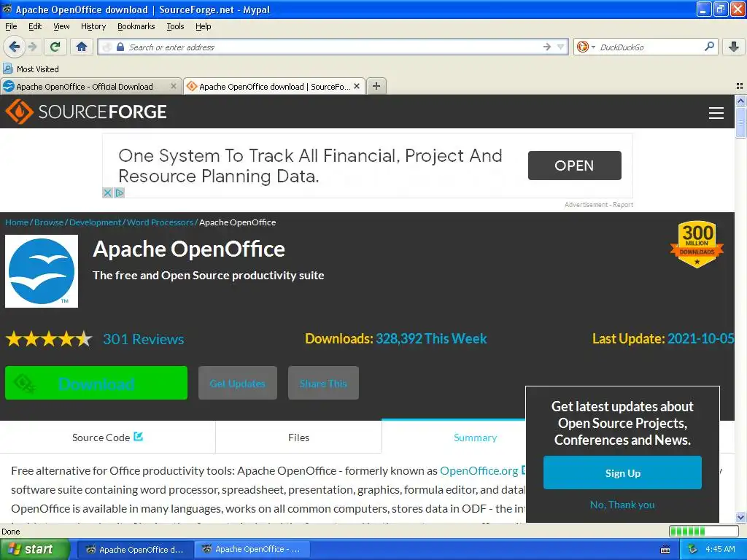Open the Bookmarks menu
The width and height of the screenshot is (747, 560).
pos(136,26)
